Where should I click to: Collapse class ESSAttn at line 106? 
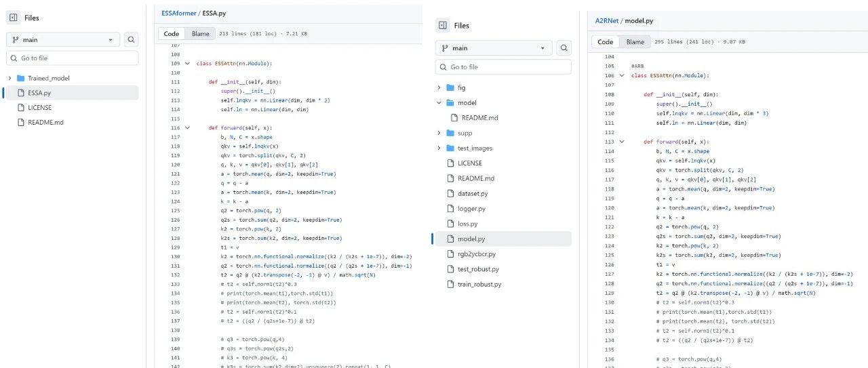tap(622, 76)
